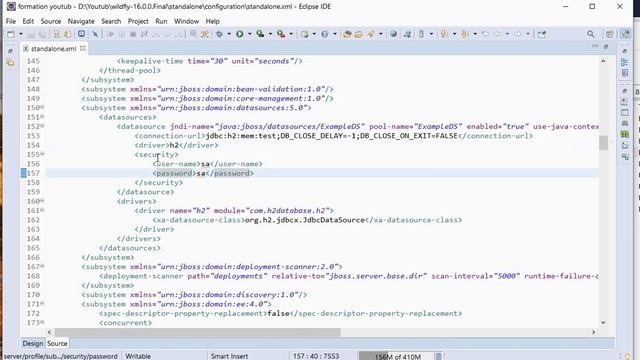640x360 pixels.
Task: Click the Previous Annotation toolbar icon
Action: [x=464, y=34]
